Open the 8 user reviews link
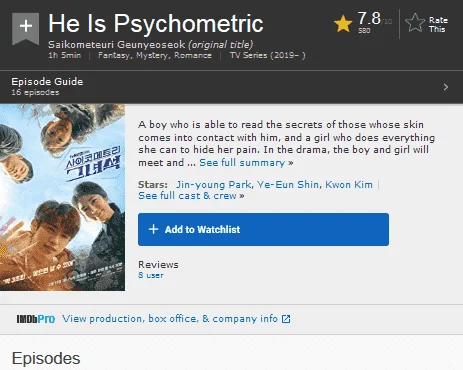Viewport: 463px width, 370px height. coord(151,275)
